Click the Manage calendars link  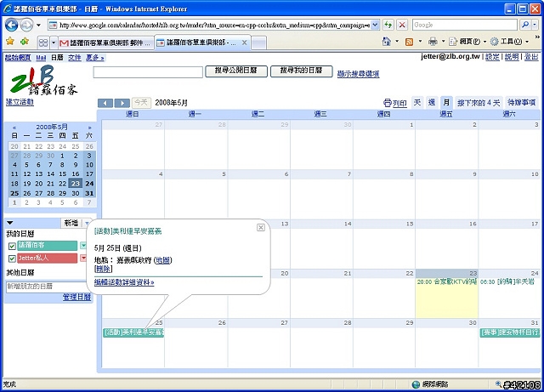(x=76, y=298)
